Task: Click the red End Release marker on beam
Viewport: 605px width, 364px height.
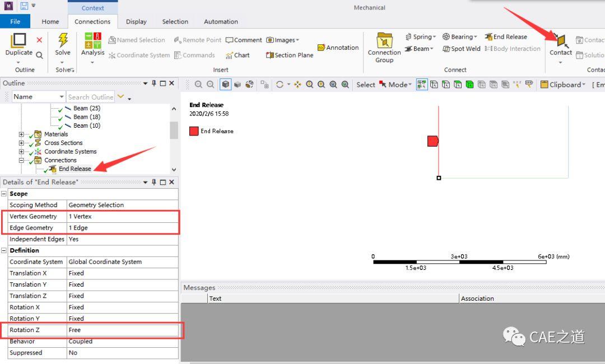Action: pyautogui.click(x=432, y=141)
